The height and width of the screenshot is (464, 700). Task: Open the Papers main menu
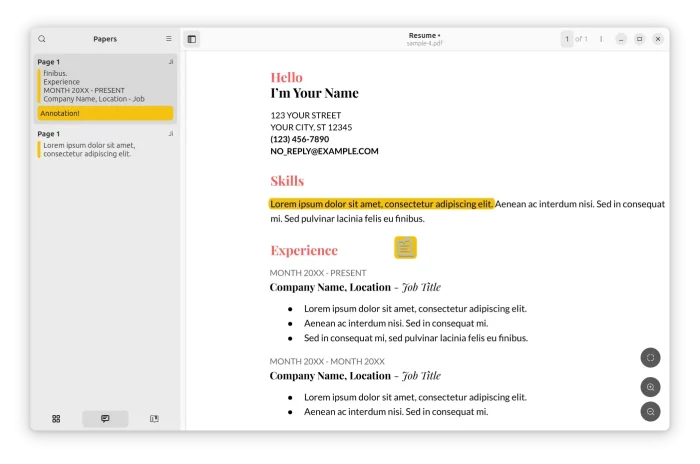tap(169, 39)
